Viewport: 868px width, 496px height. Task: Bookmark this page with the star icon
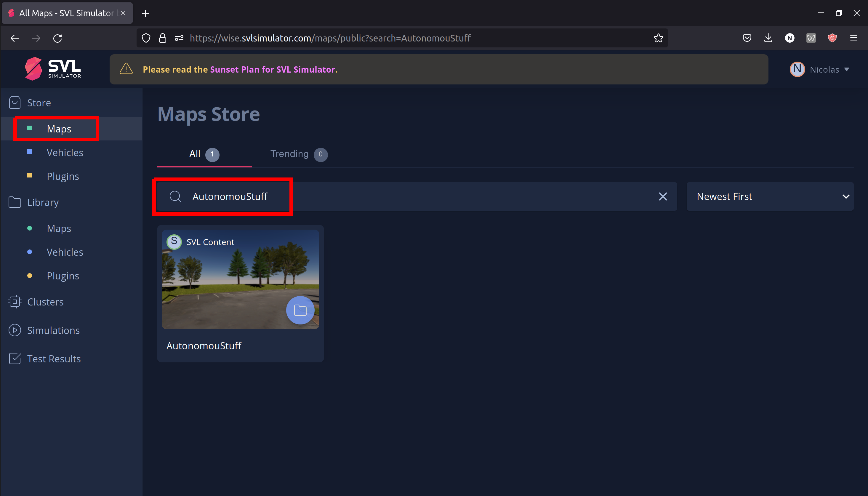pyautogui.click(x=658, y=38)
